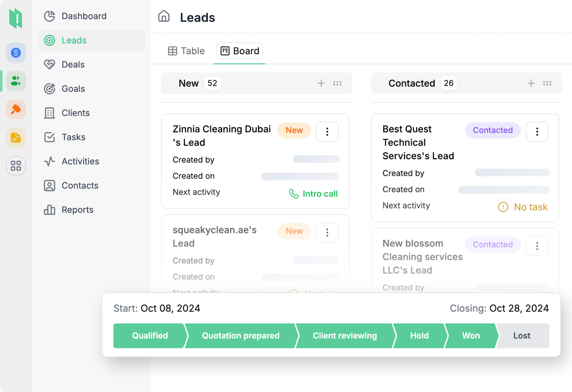This screenshot has width=572, height=392.
Task: Click the Deals handshake heart icon
Action: pos(50,65)
